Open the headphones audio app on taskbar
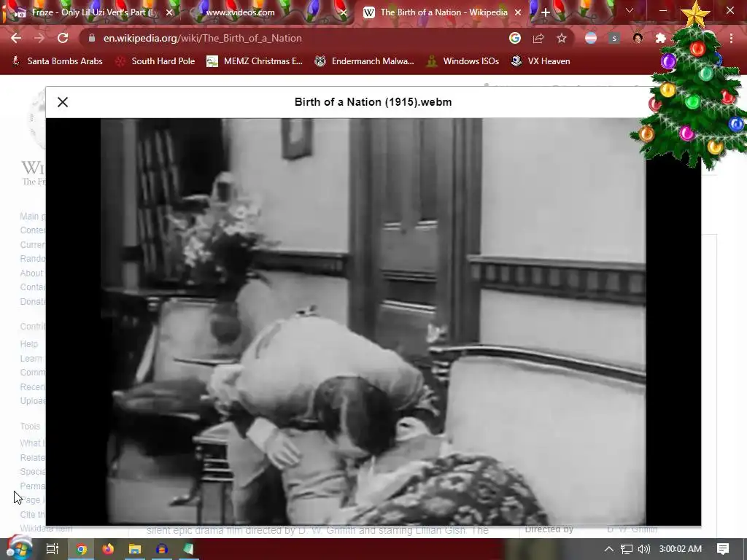 [161, 549]
